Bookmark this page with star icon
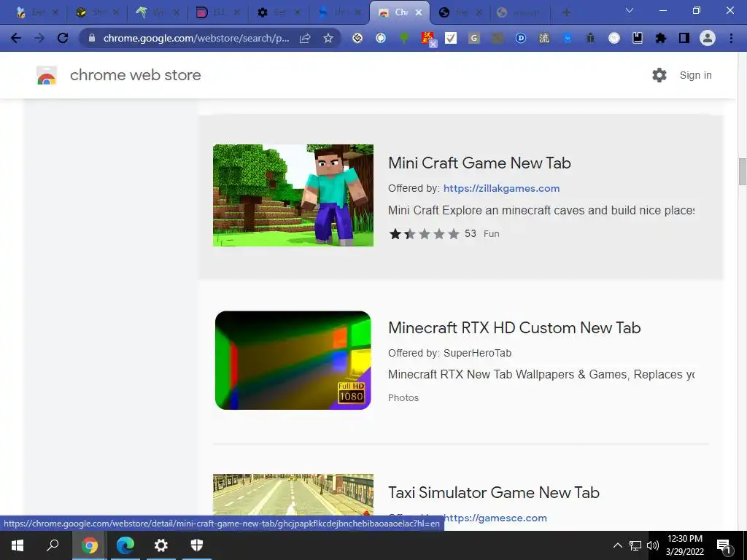747x560 pixels. (x=328, y=38)
